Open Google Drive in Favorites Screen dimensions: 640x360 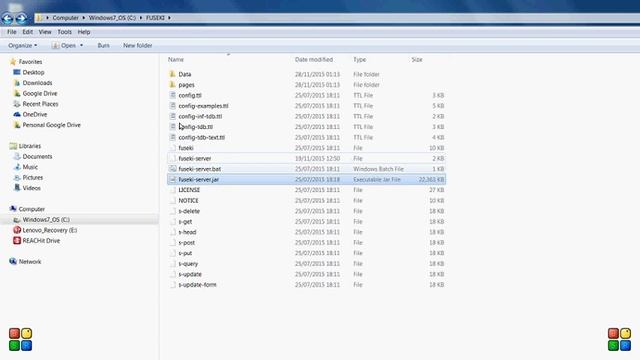40,93
